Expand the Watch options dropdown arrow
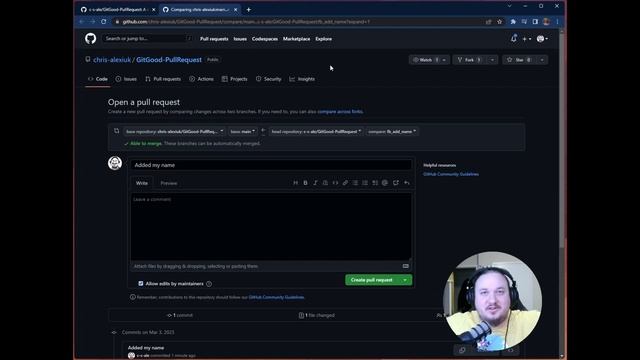 click(x=444, y=60)
